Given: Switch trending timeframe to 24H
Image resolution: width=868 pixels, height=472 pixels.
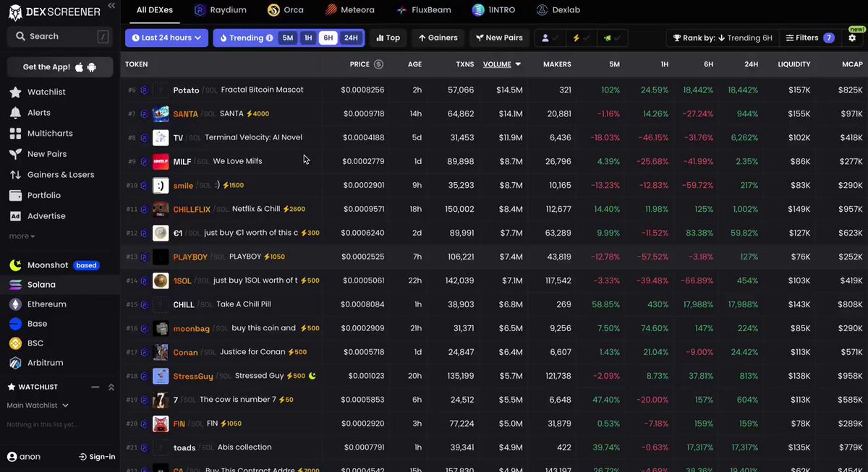Looking at the screenshot, I should click(351, 38).
